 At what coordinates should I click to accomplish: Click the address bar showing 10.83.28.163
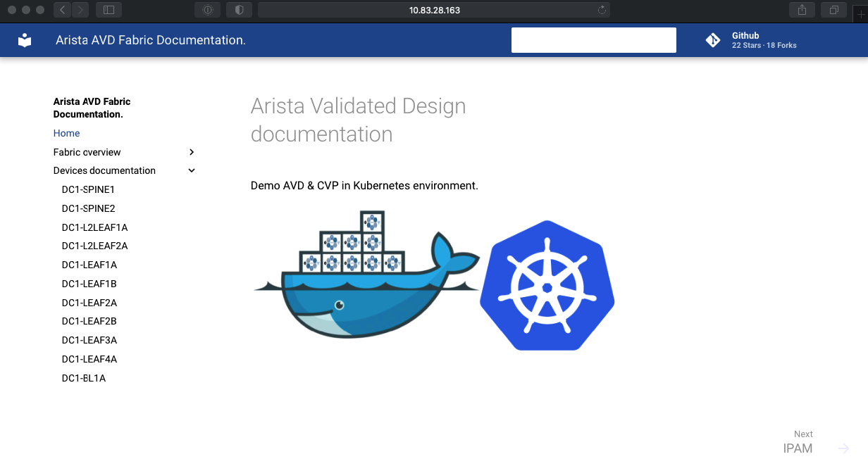point(434,10)
